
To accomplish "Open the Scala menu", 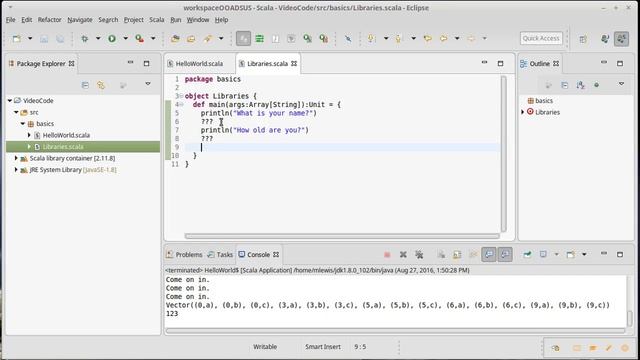I will click(157, 20).
